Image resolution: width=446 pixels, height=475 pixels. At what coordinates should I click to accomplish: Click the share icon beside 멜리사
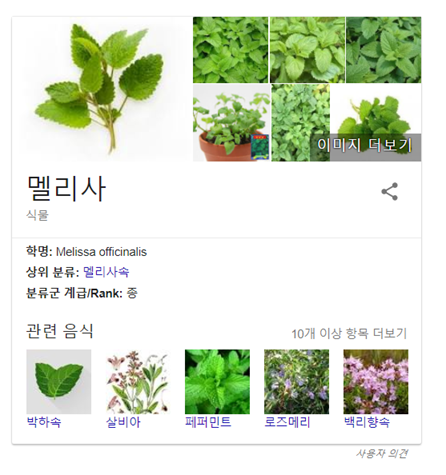[389, 191]
